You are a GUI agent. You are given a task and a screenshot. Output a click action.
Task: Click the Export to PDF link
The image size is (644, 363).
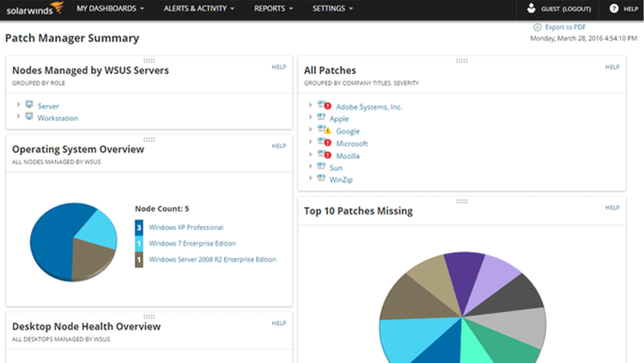point(565,27)
